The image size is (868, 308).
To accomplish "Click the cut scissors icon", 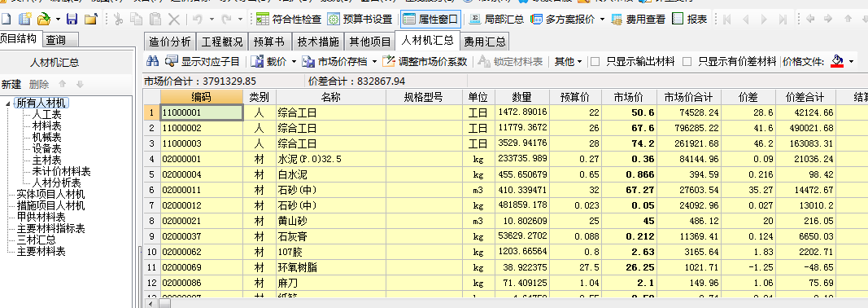I will coord(118,20).
